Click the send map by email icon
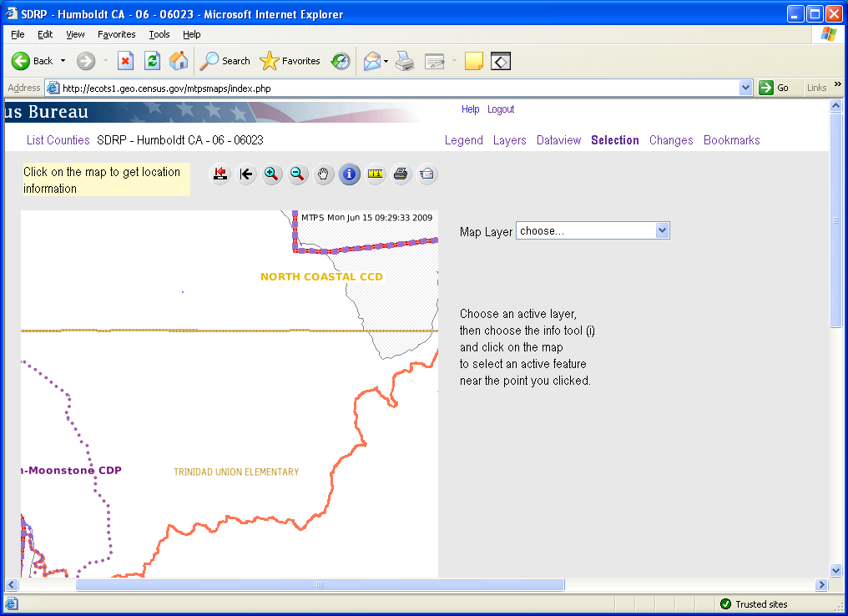The image size is (848, 616). (x=427, y=174)
